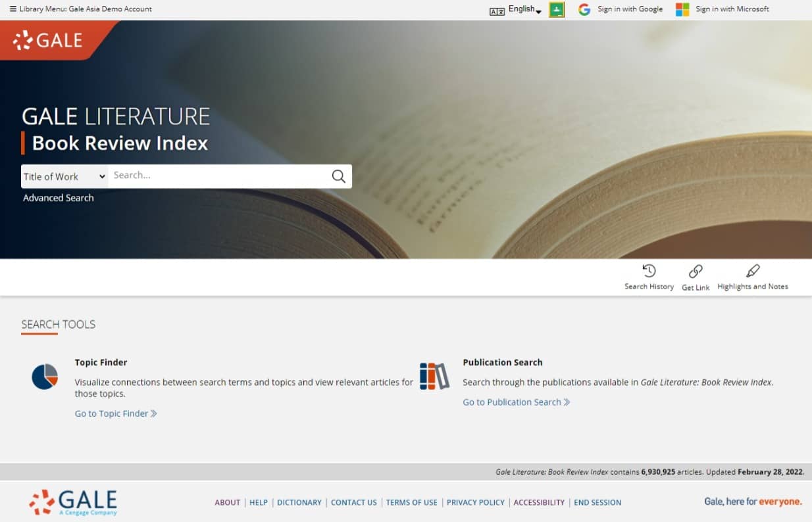Click the Topic Finder heading

click(101, 362)
